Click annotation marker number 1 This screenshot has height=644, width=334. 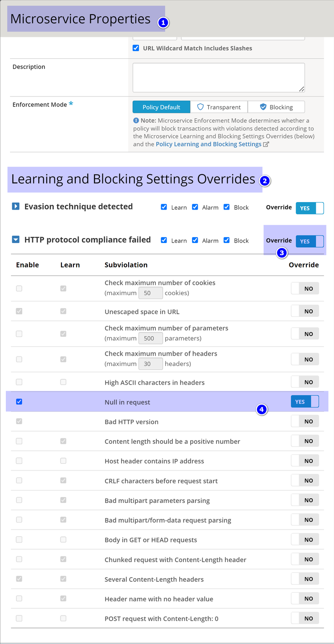tap(163, 23)
